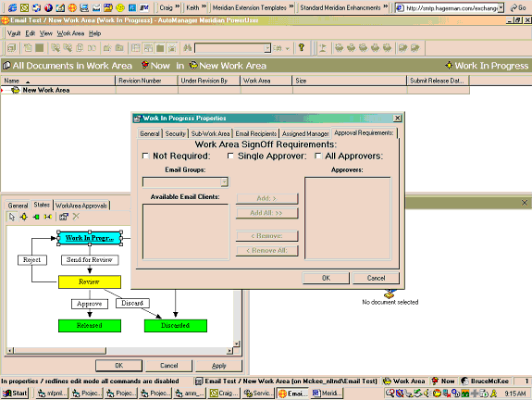
Task: Select the Discarded state box
Action: pos(176,326)
